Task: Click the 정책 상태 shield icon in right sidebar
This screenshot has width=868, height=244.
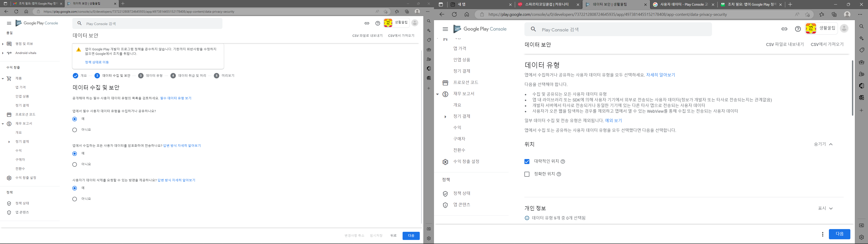Action: click(x=445, y=194)
